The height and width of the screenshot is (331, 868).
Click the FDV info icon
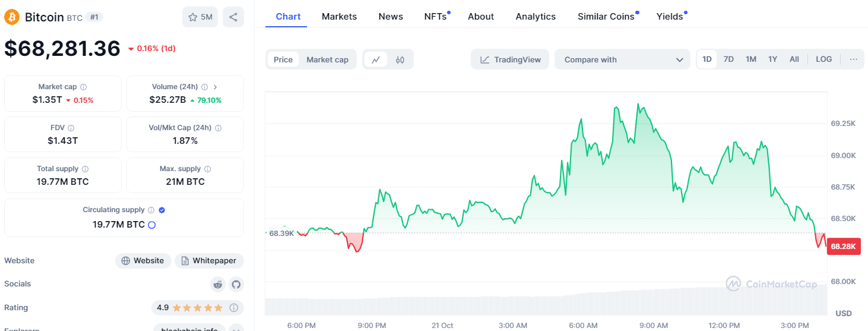tap(71, 128)
